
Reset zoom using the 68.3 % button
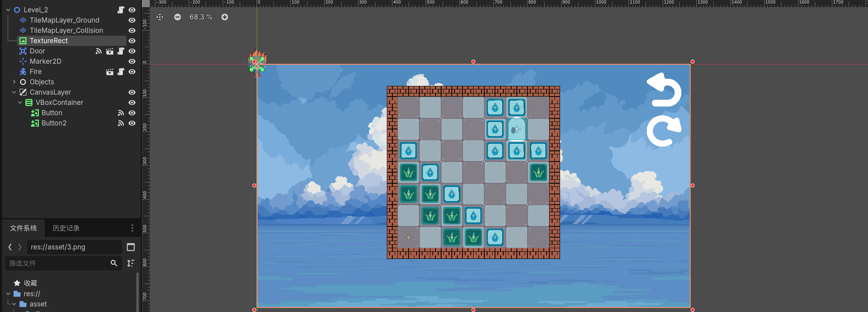(201, 17)
